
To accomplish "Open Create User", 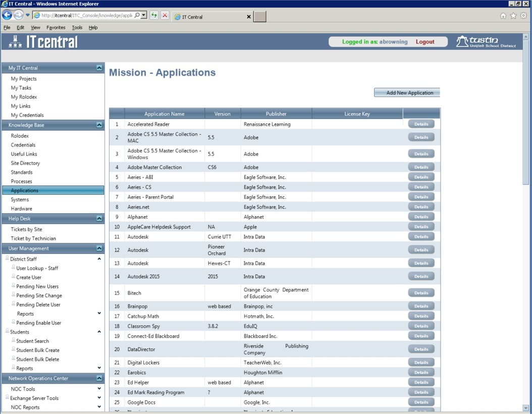I will (x=28, y=277).
